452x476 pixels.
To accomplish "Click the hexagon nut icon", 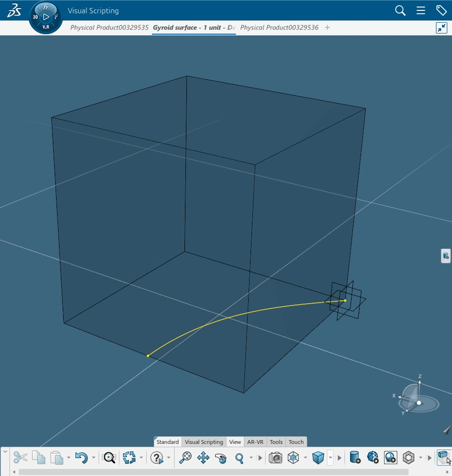I will (408, 458).
